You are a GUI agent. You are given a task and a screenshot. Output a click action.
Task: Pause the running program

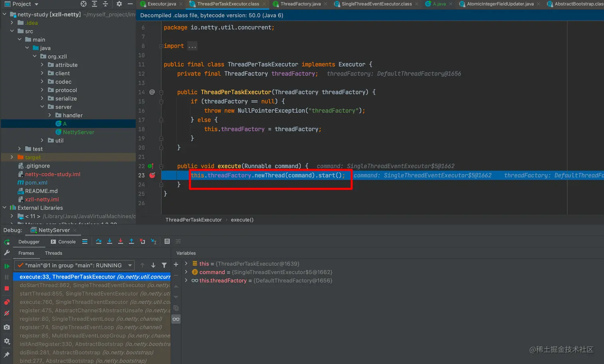tap(7, 277)
